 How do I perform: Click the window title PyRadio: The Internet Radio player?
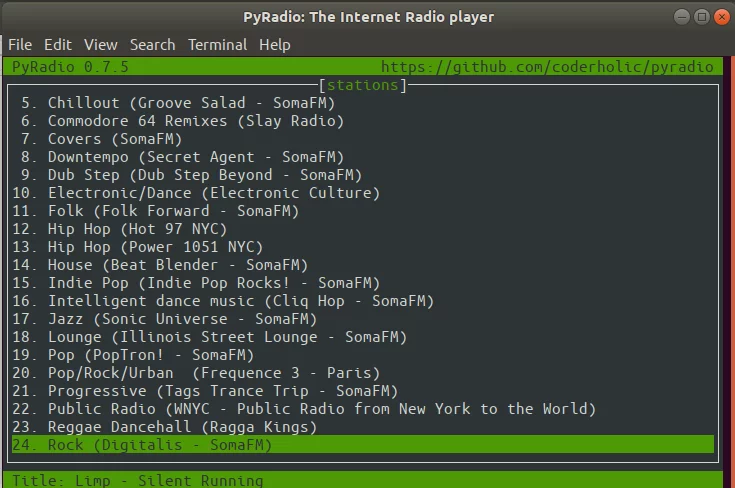click(x=368, y=17)
